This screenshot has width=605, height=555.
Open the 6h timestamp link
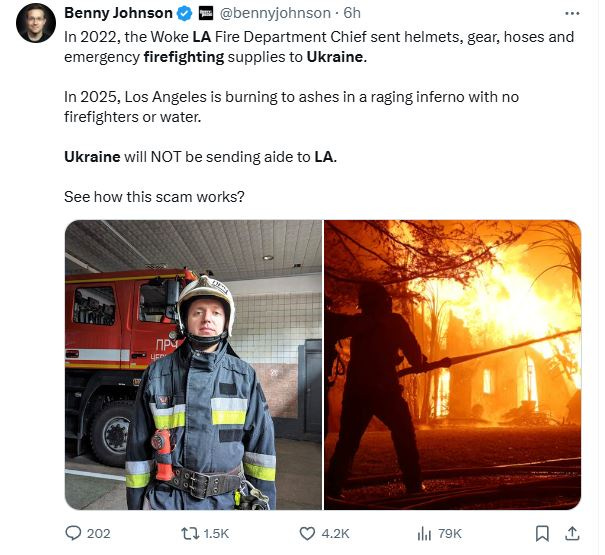pyautogui.click(x=352, y=13)
